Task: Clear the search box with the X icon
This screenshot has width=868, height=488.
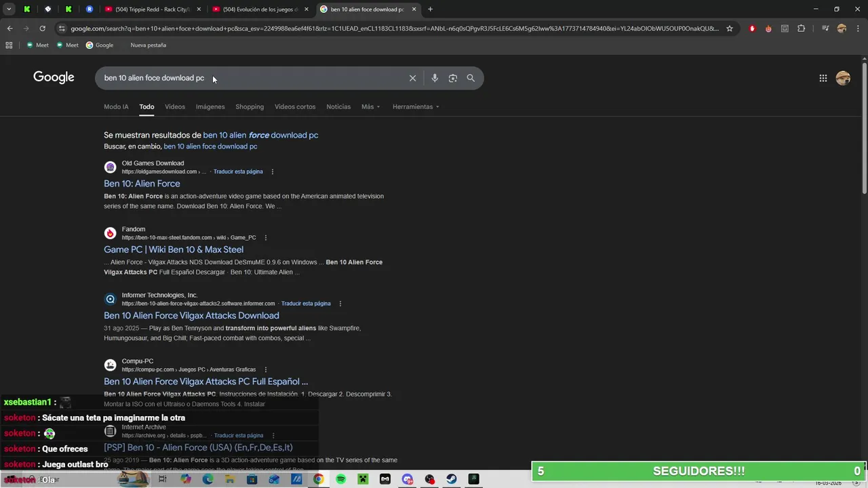Action: tap(412, 78)
